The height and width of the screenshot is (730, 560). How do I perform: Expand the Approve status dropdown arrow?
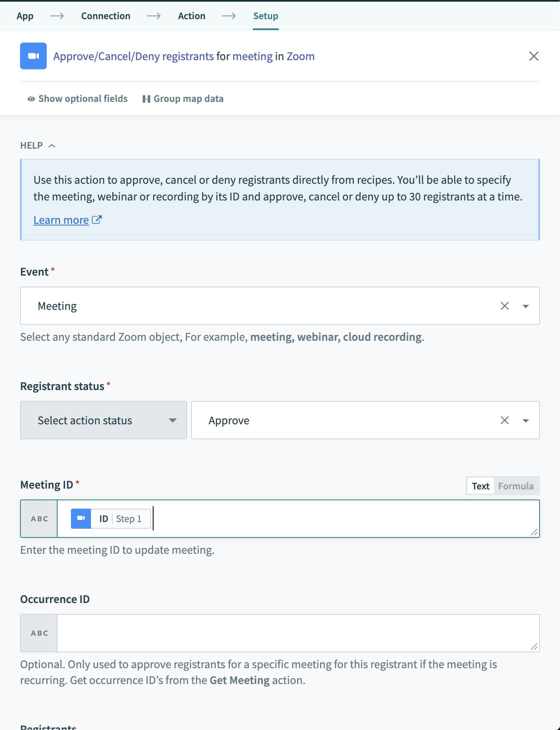[x=526, y=421]
